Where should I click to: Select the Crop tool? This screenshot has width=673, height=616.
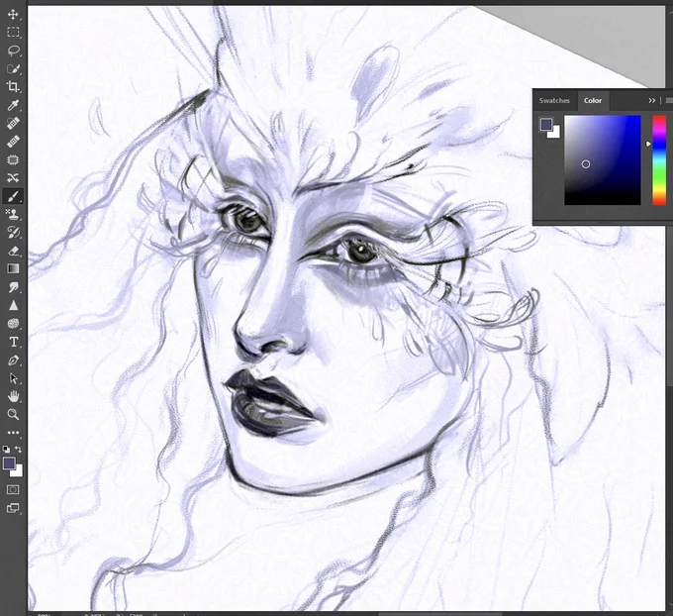[13, 87]
